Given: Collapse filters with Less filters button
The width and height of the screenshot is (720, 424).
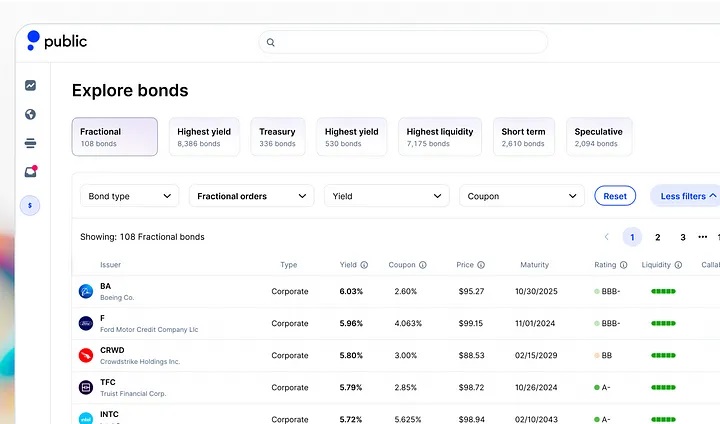Looking at the screenshot, I should pos(686,196).
